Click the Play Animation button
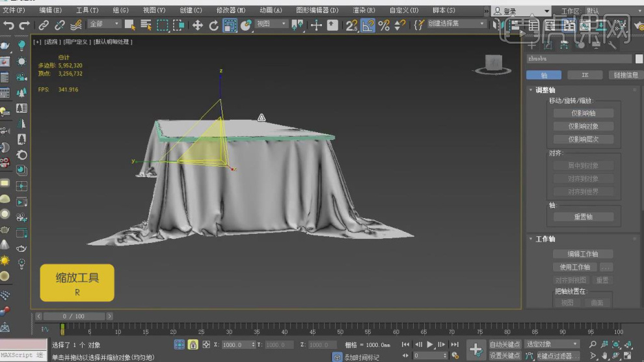 pos(430,344)
